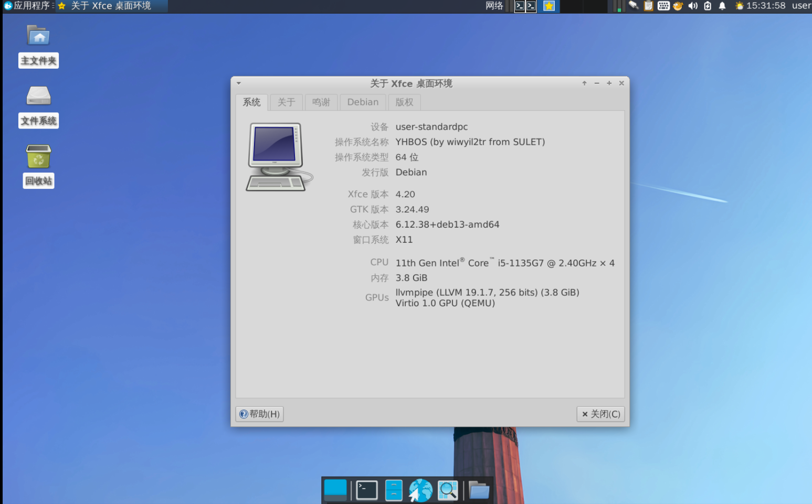Click the 15:31:58 panel clock
This screenshot has width=812, height=504.
[766, 6]
